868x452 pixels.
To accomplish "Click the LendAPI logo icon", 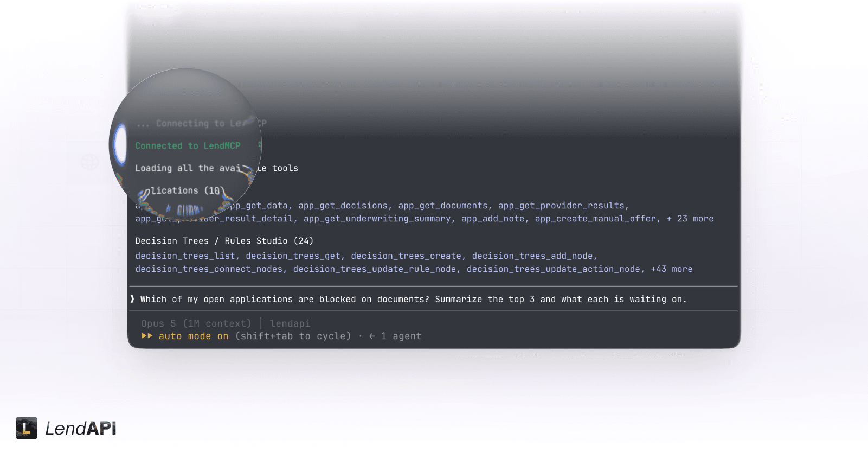I will coord(27,428).
